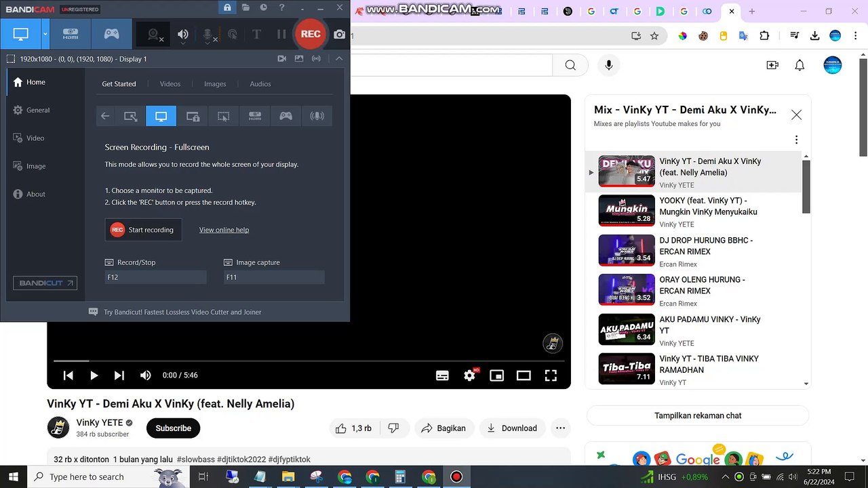The width and height of the screenshot is (868, 488).
Task: Toggle Bandicam lock (always on top) icon
Action: tap(227, 8)
